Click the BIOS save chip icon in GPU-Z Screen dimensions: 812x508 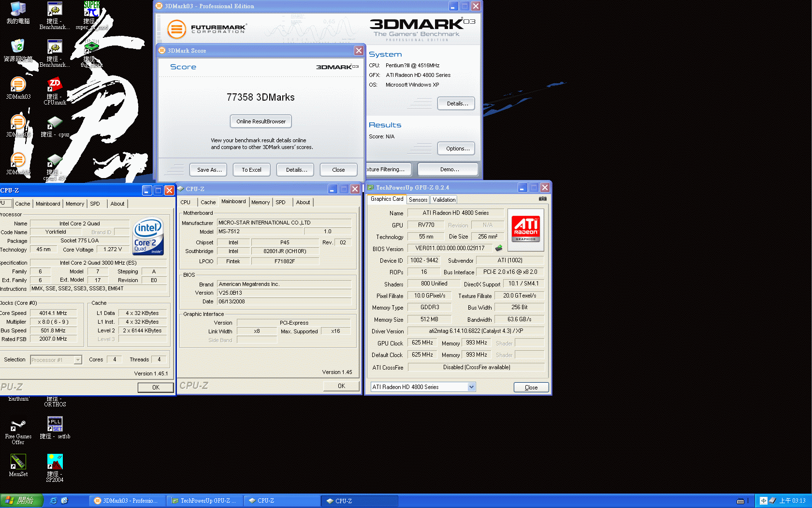point(499,248)
